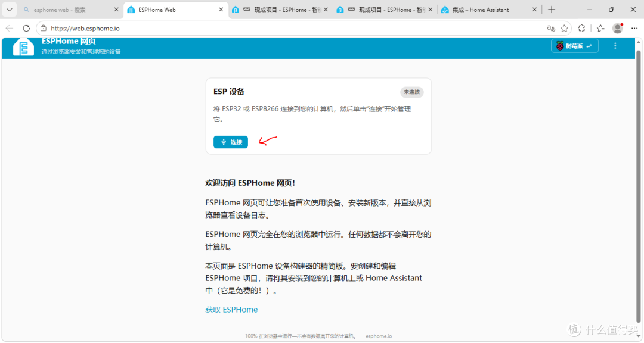Click the 未连接 status badge
644x343 pixels.
click(x=411, y=92)
